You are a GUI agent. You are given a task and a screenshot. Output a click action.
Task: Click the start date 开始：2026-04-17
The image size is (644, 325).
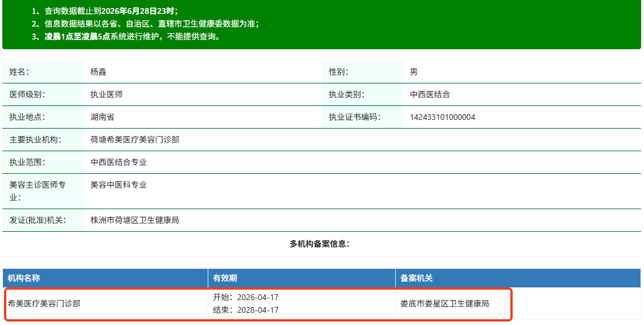pos(245,297)
